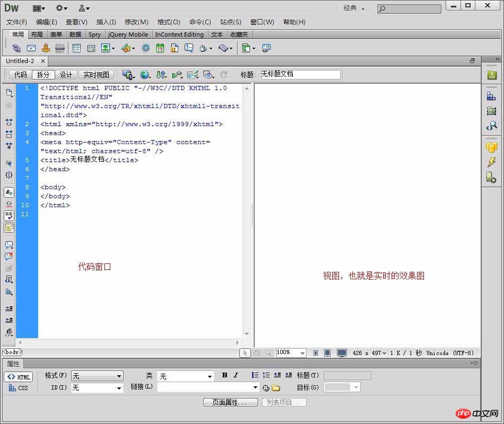Toggle Bold formatting in Properties panel
This screenshot has width=504, height=424.
pyautogui.click(x=224, y=375)
